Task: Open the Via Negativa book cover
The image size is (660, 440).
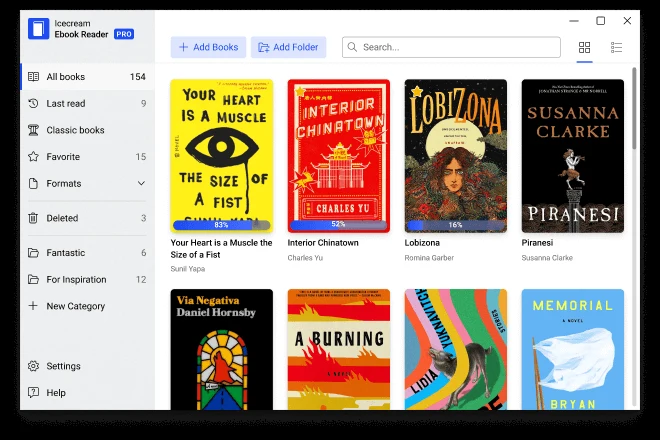Action: click(221, 349)
